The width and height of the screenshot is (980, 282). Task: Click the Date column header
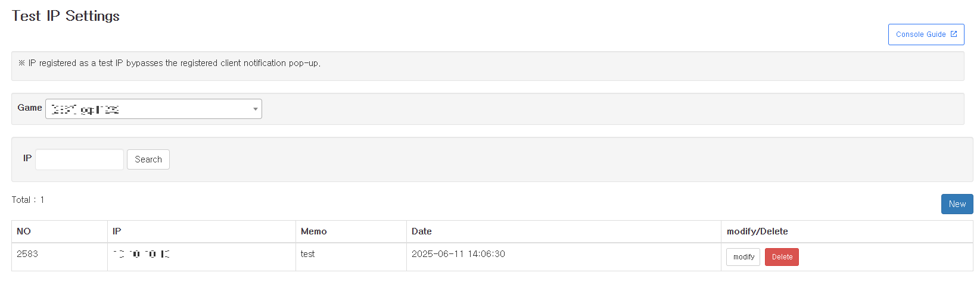coord(422,231)
